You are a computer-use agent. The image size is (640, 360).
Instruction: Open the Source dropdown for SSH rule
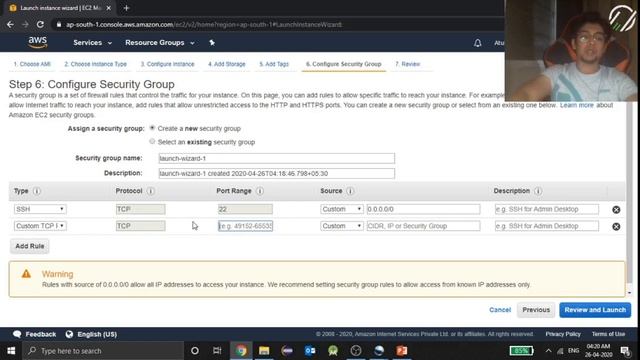point(342,209)
